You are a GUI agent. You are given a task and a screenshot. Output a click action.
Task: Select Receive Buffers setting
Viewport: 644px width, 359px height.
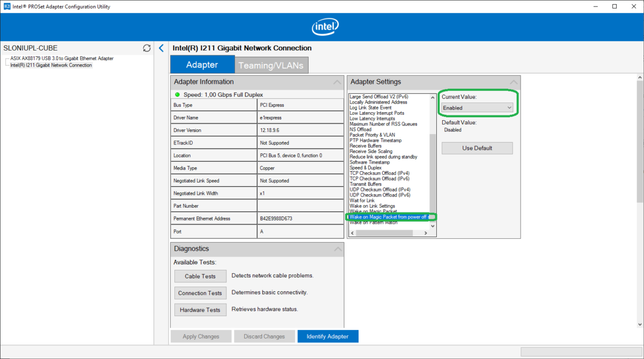click(x=365, y=146)
